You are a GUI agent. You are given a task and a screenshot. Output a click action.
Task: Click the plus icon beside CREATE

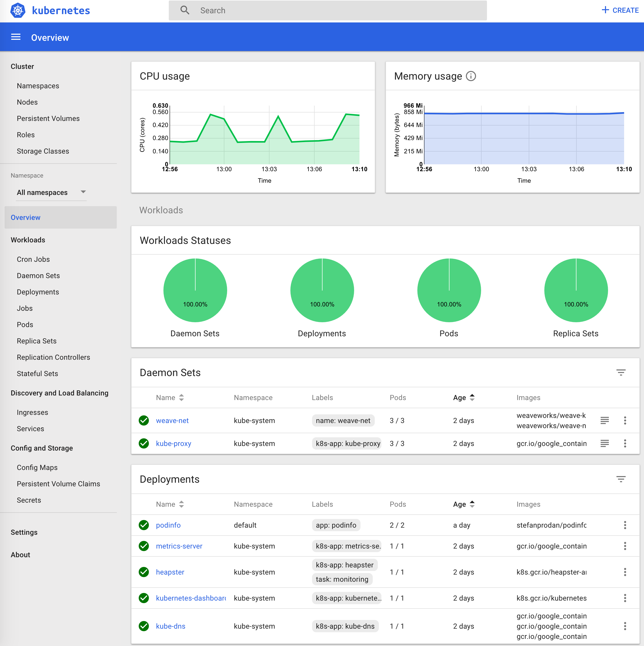(605, 10)
